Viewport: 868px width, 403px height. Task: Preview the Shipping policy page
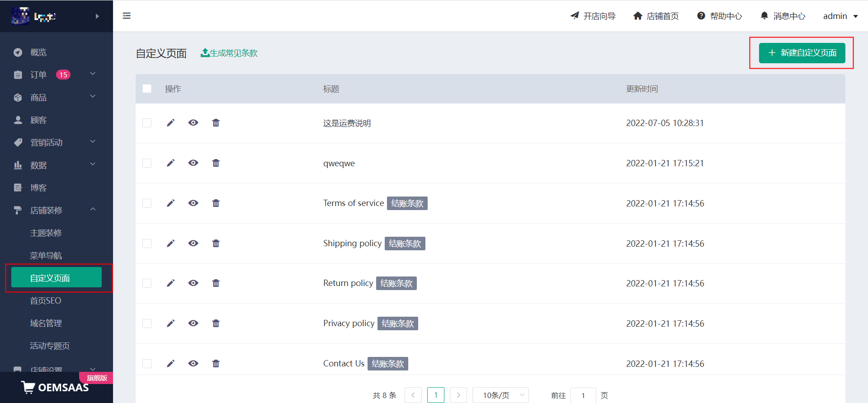click(x=193, y=244)
